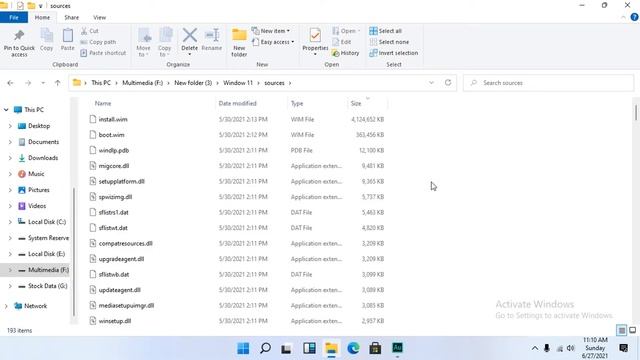
Task: Expand Downloads in navigation pane
Action: click(10, 158)
